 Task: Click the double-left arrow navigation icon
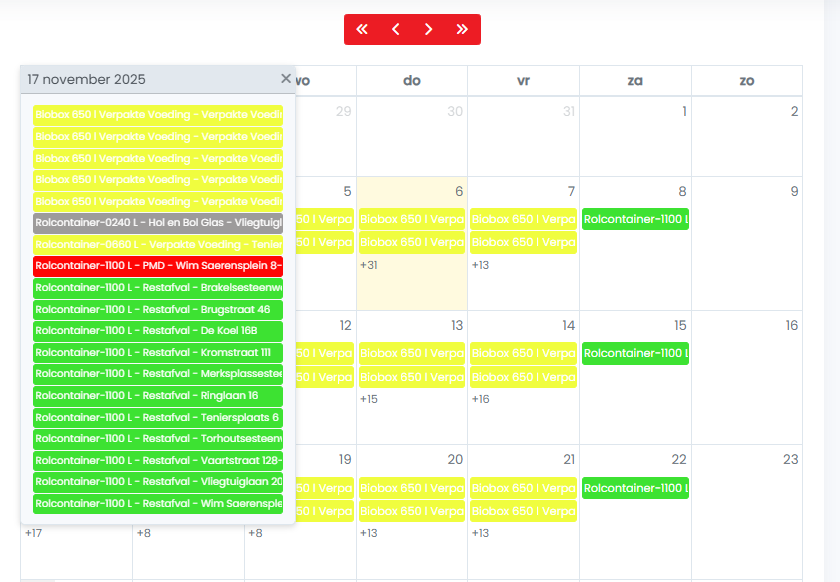(362, 29)
